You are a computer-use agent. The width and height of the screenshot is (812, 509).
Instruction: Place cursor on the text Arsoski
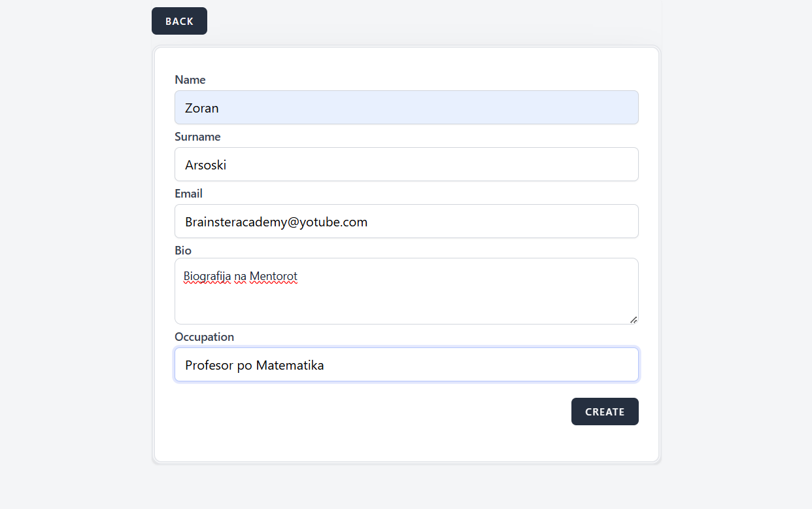(205, 165)
